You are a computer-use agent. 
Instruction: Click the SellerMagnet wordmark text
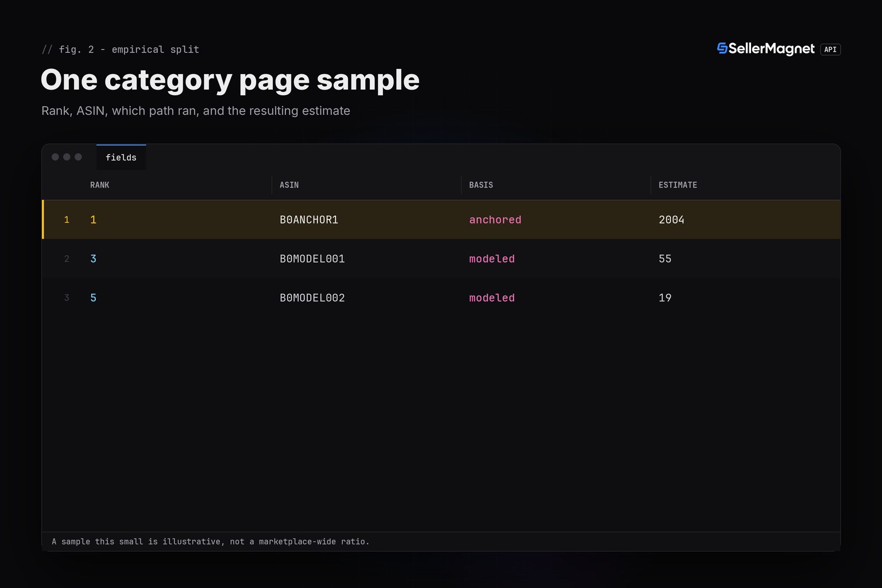tap(771, 49)
